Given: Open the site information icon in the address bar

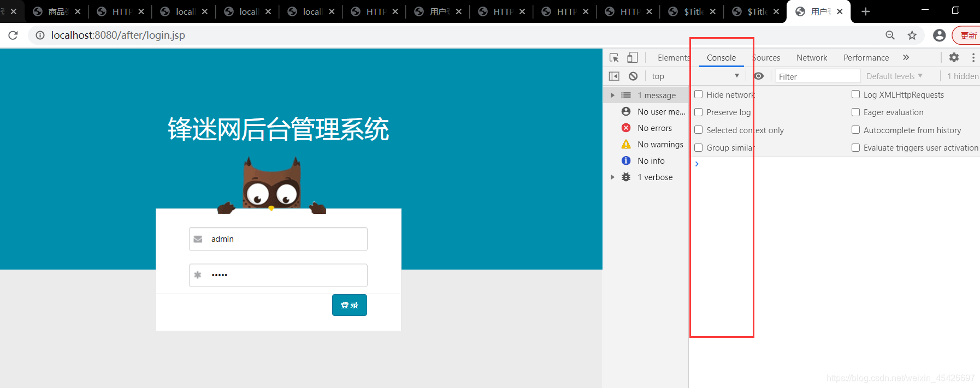Looking at the screenshot, I should (40, 35).
